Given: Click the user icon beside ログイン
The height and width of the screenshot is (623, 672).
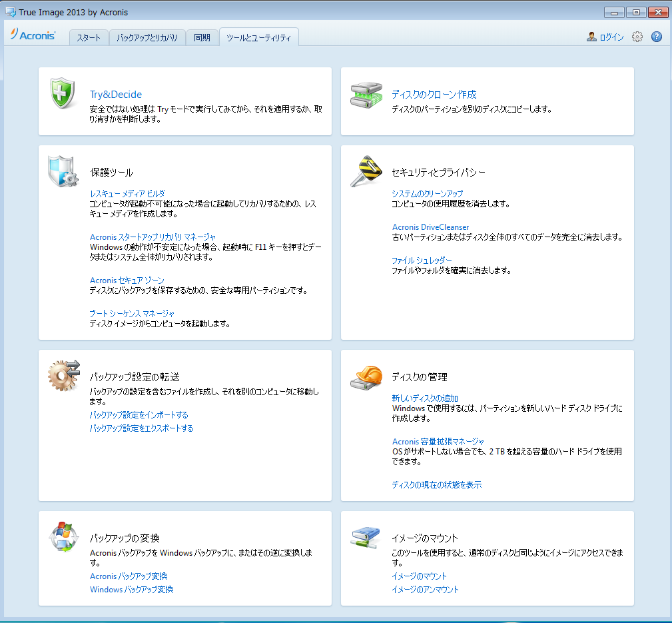Looking at the screenshot, I should coord(591,37).
